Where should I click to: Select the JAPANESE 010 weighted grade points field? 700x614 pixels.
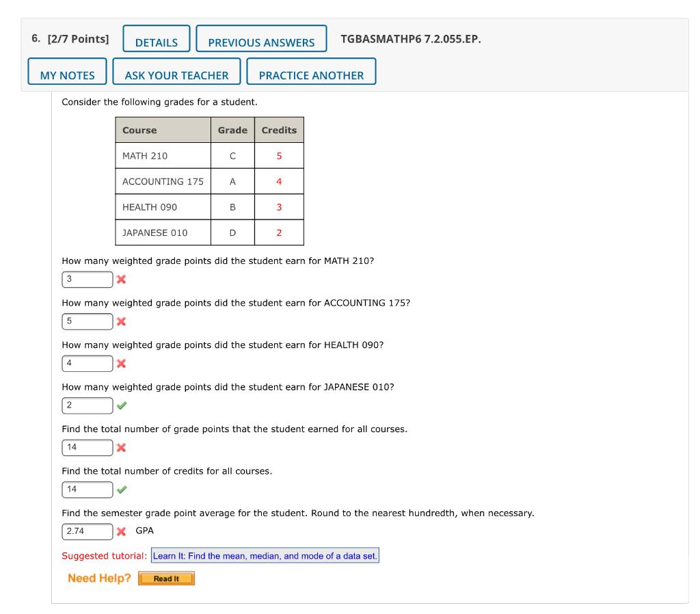pos(87,405)
